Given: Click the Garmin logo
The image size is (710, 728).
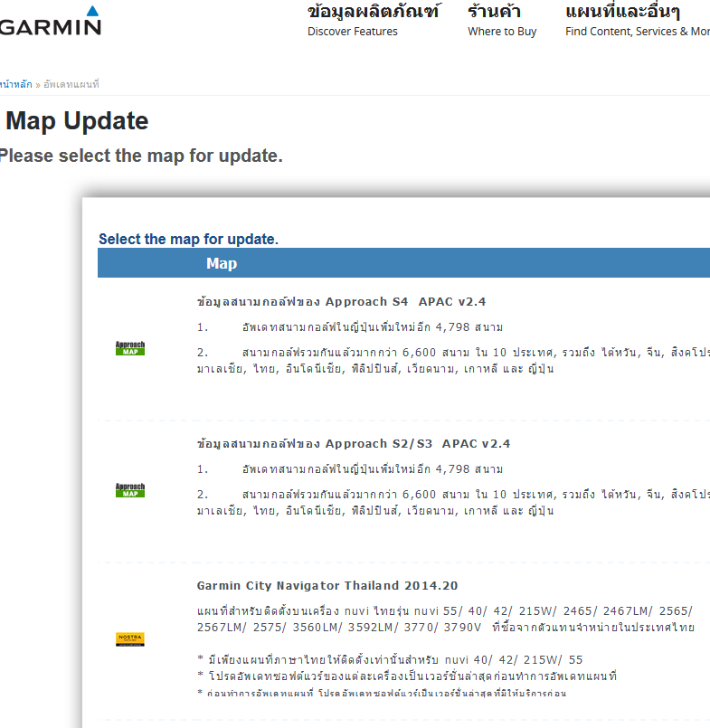Looking at the screenshot, I should point(50,22).
